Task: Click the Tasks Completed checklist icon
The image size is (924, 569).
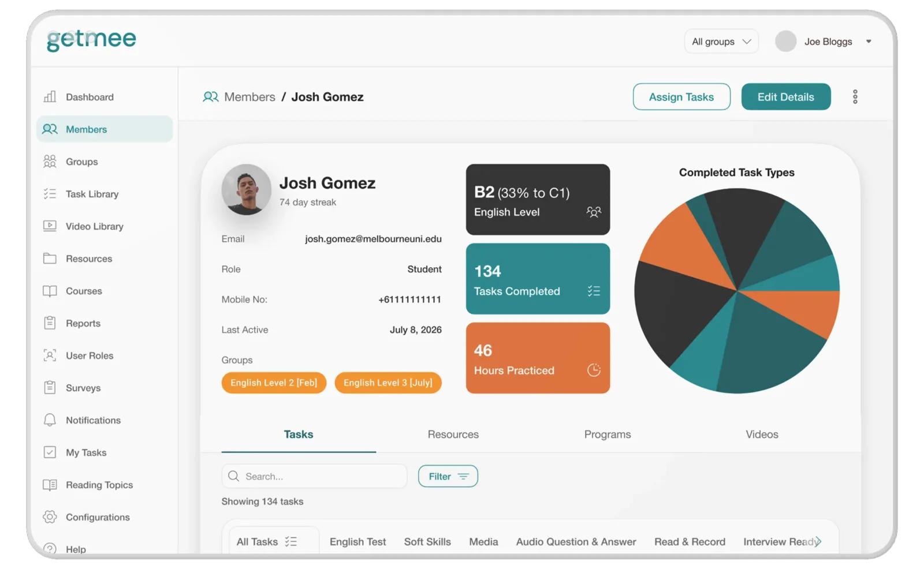Action: [594, 291]
